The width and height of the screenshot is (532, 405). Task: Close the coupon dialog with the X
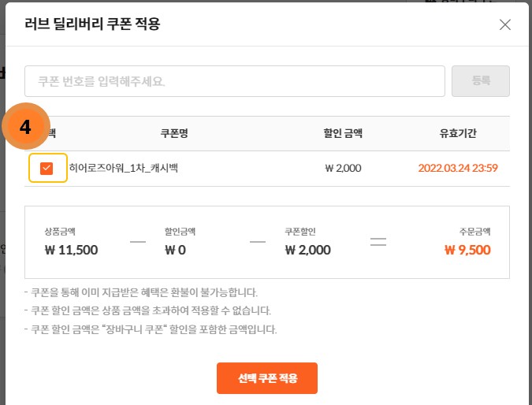(x=505, y=24)
